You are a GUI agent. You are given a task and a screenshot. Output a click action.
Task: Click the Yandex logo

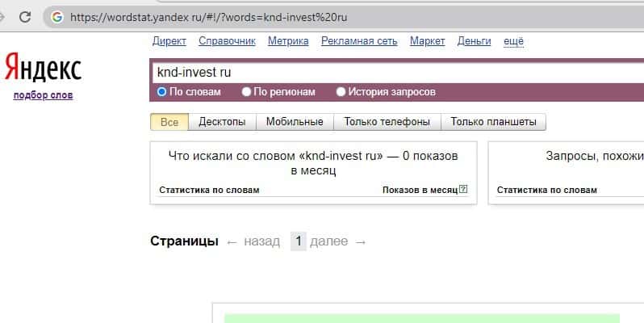point(43,69)
